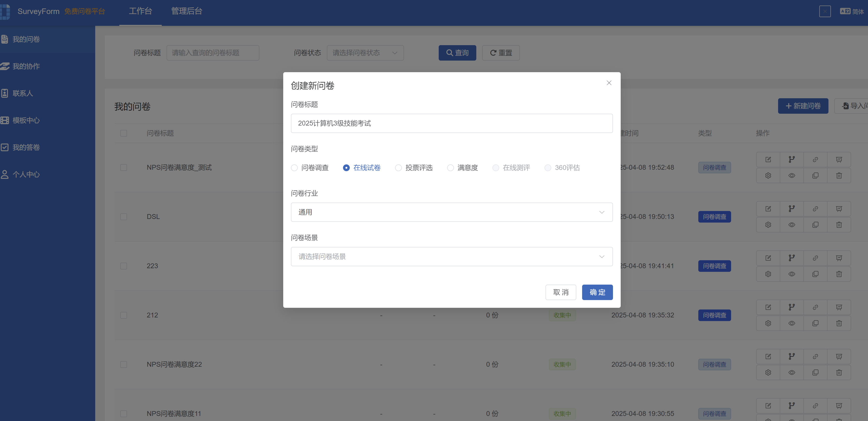Delete the 212 survey via trash icon
This screenshot has height=421, width=868.
pos(839,323)
